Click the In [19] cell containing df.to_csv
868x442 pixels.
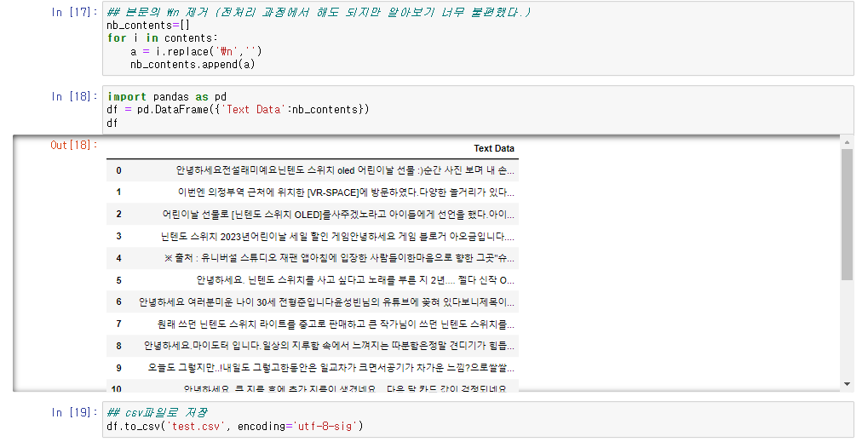pos(478,420)
